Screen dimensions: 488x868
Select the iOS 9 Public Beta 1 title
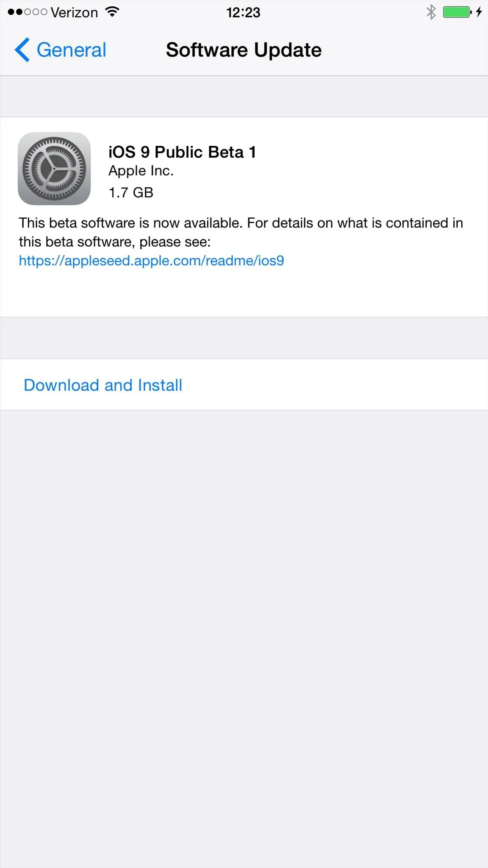point(182,152)
